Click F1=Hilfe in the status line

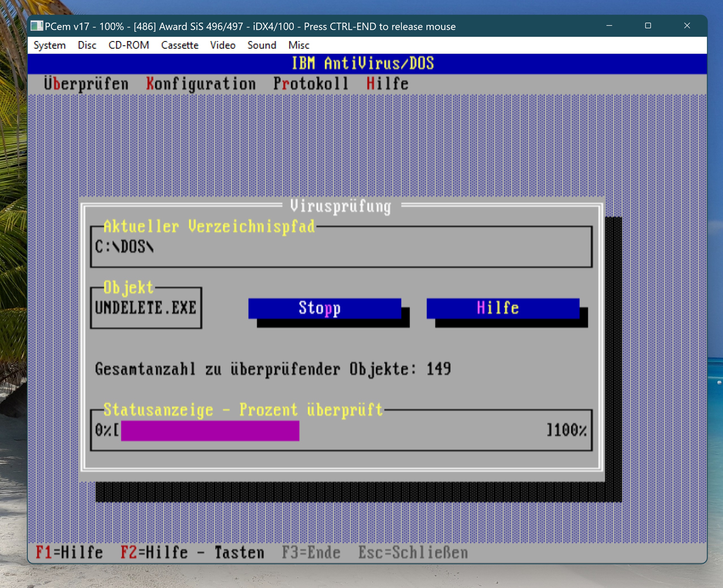coord(69,552)
